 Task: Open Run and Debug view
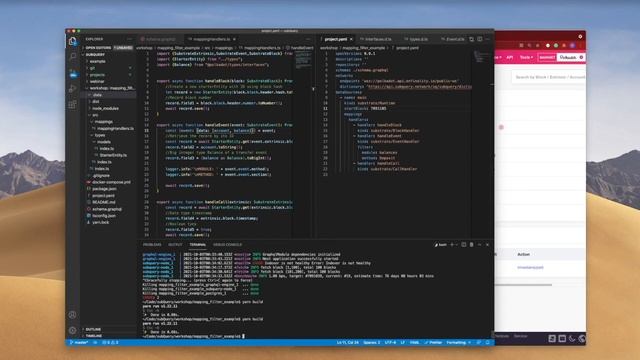(73, 89)
